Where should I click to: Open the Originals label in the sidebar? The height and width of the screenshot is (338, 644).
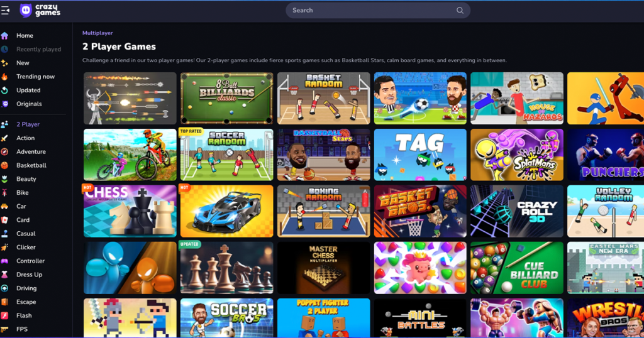click(29, 104)
